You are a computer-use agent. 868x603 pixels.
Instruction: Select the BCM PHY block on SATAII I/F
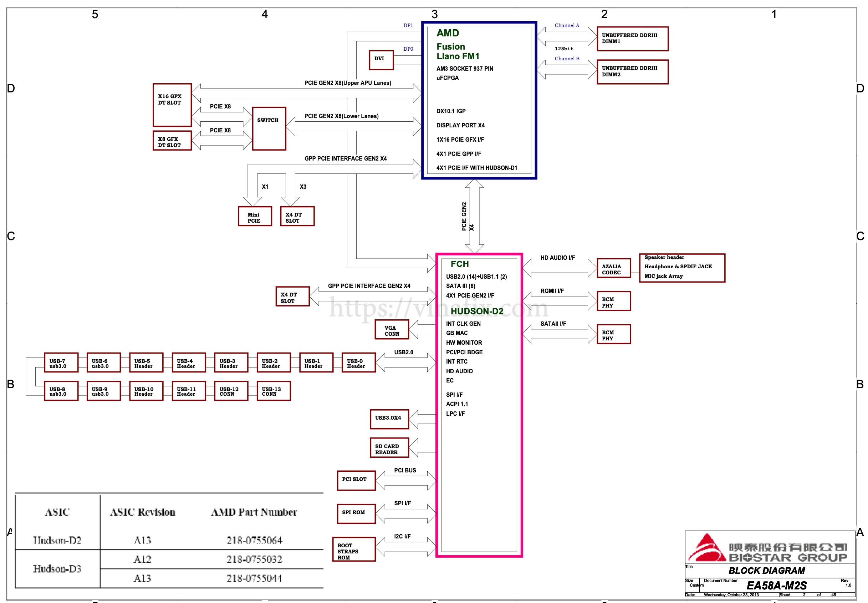(613, 334)
